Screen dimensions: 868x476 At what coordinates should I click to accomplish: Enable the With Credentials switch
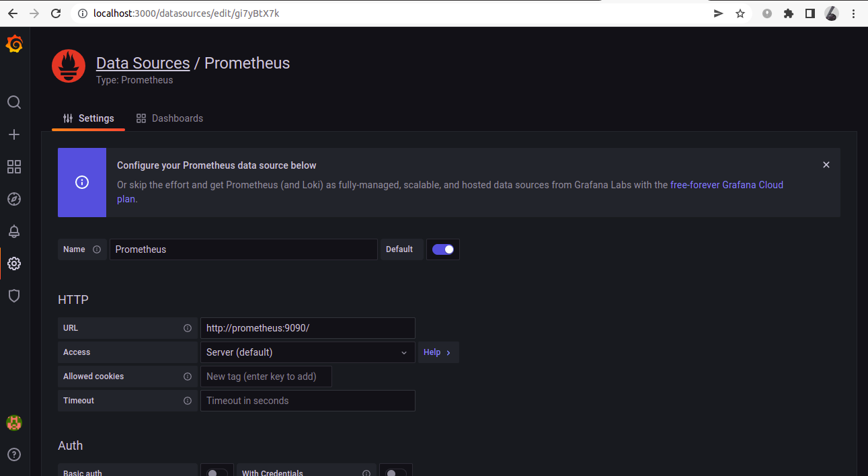click(396, 473)
